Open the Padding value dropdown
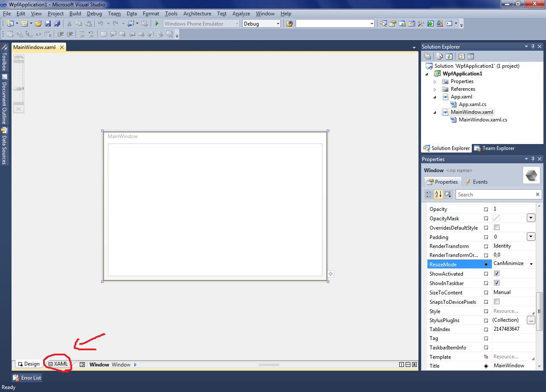546x392 pixels. [531, 236]
